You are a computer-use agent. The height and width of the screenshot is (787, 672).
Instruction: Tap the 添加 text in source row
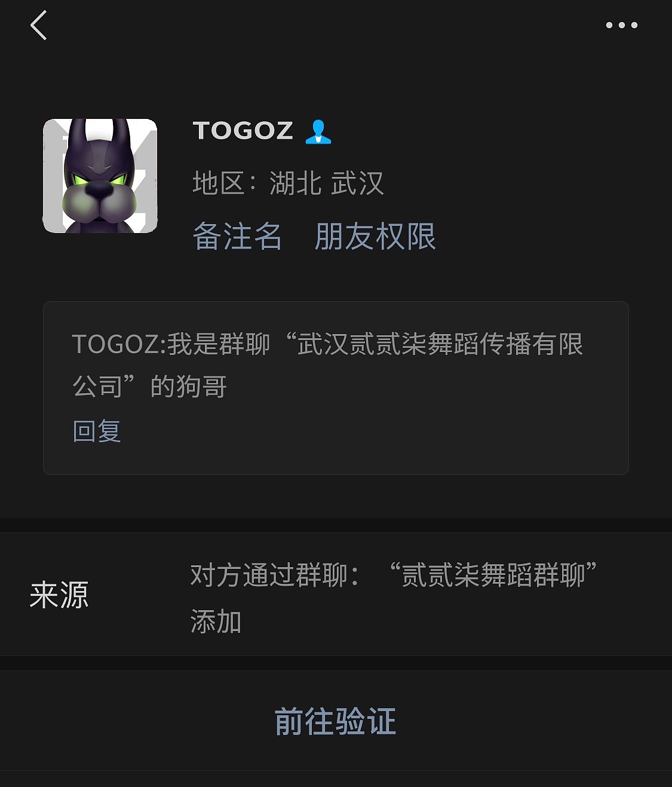(x=216, y=621)
